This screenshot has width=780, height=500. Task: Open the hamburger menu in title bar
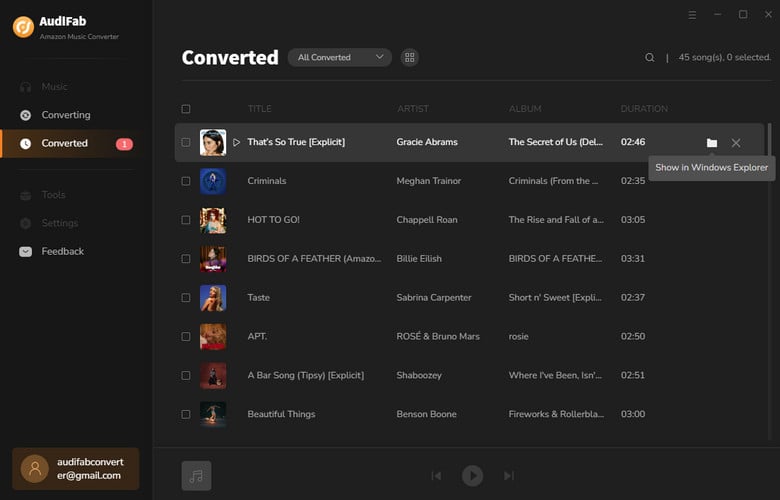click(692, 15)
